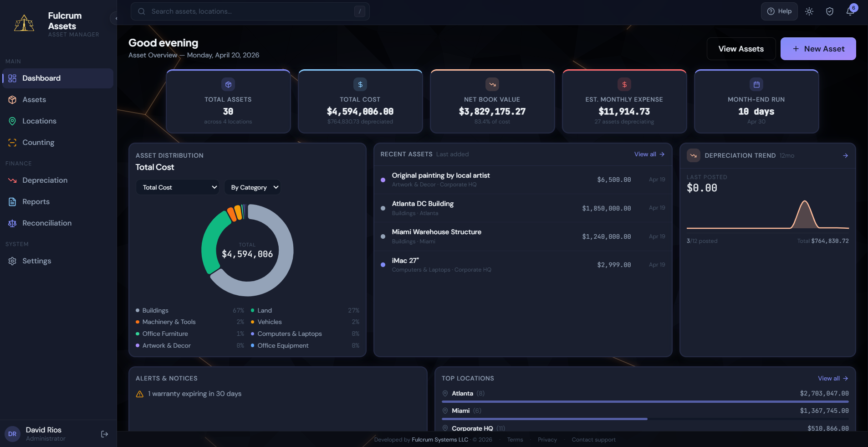868x447 pixels.
Task: Open the By Category dropdown
Action: (253, 187)
